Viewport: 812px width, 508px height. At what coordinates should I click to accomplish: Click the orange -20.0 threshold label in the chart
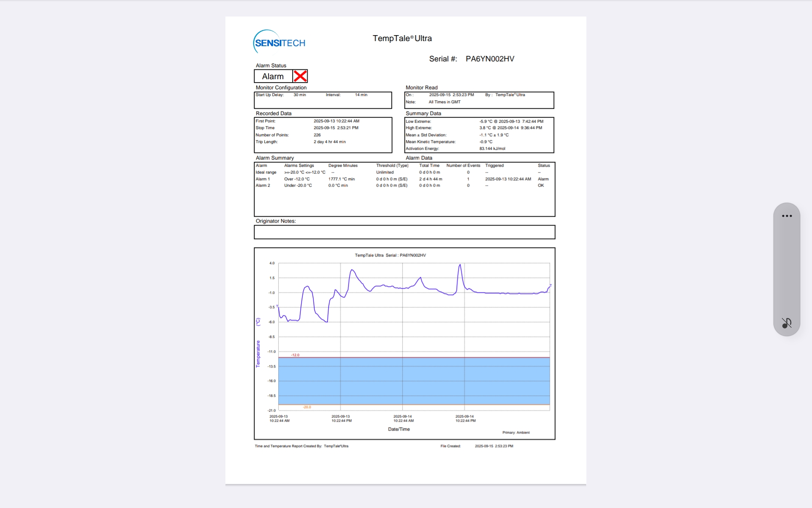307,407
